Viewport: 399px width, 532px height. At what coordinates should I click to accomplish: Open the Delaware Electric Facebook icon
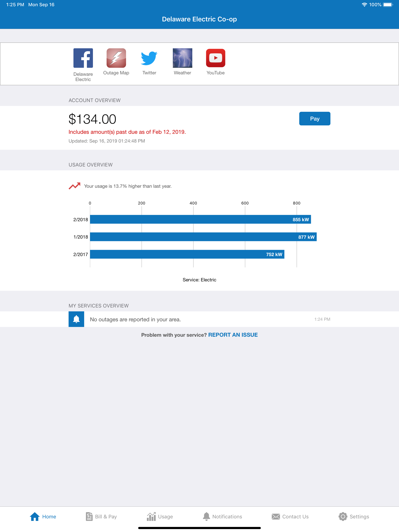(x=83, y=58)
